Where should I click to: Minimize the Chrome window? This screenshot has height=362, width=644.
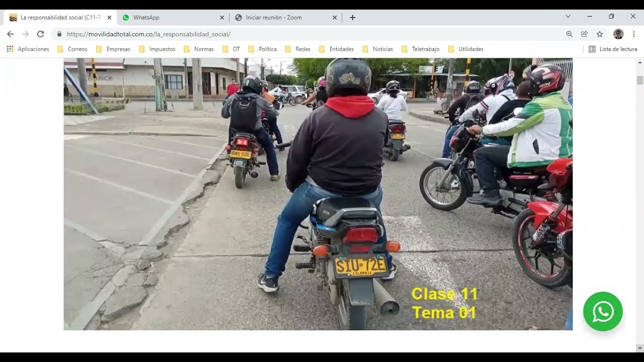point(590,17)
